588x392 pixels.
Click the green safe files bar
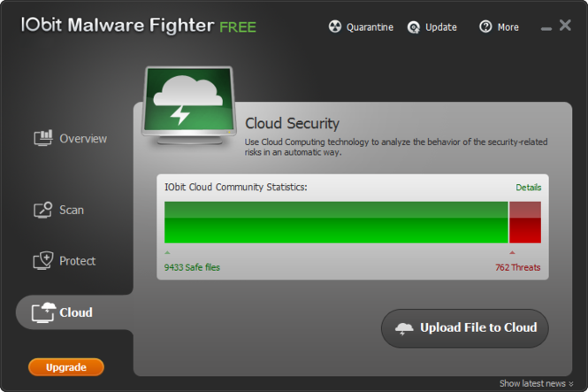pyautogui.click(x=336, y=222)
